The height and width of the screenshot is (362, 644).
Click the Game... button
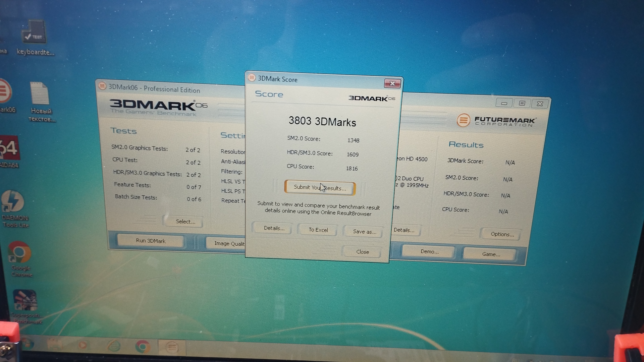pos(490,254)
